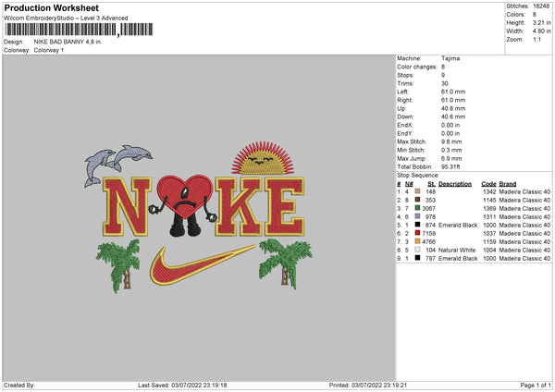
Task: Select the Natural White color swatch
Action: 417,250
